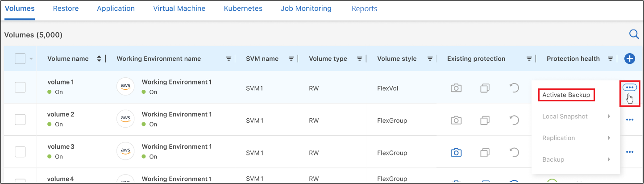Check the checkbox for volume 1
The height and width of the screenshot is (184, 644).
pos(20,88)
